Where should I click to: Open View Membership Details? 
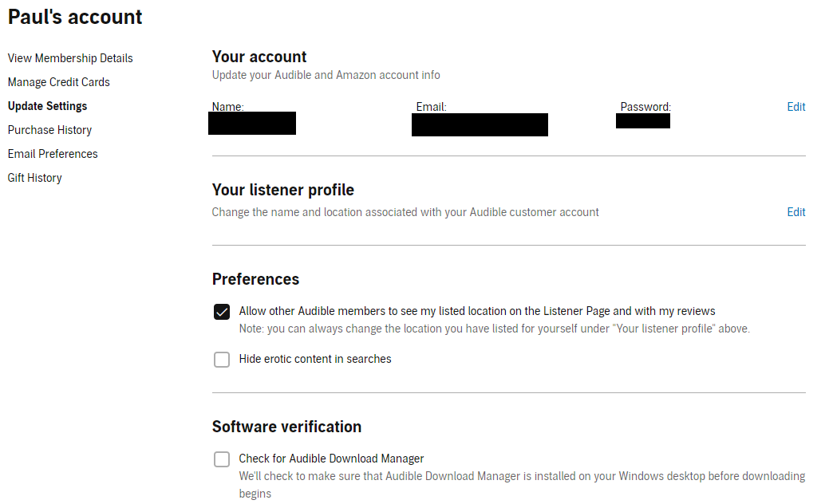click(x=69, y=57)
